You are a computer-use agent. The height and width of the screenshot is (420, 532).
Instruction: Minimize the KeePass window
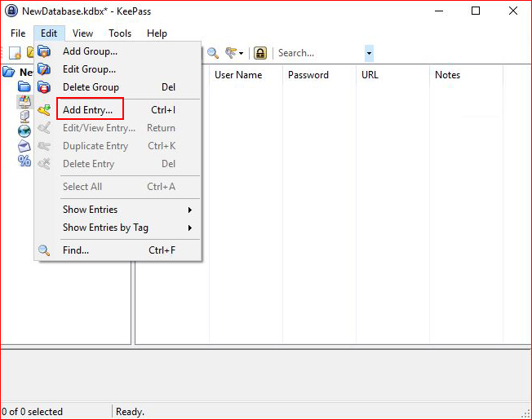439,11
